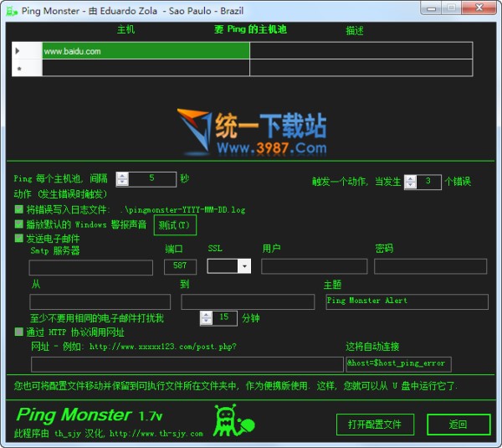Increase the email minutes spinner
Image resolution: width=502 pixels, height=448 pixels.
[x=206, y=315]
